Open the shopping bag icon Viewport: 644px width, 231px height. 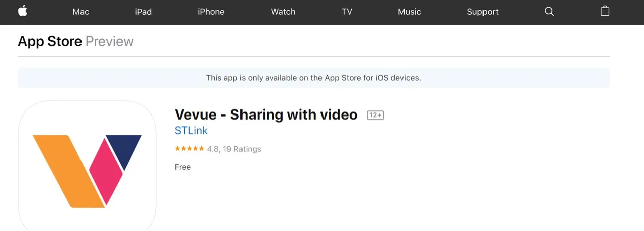click(605, 11)
